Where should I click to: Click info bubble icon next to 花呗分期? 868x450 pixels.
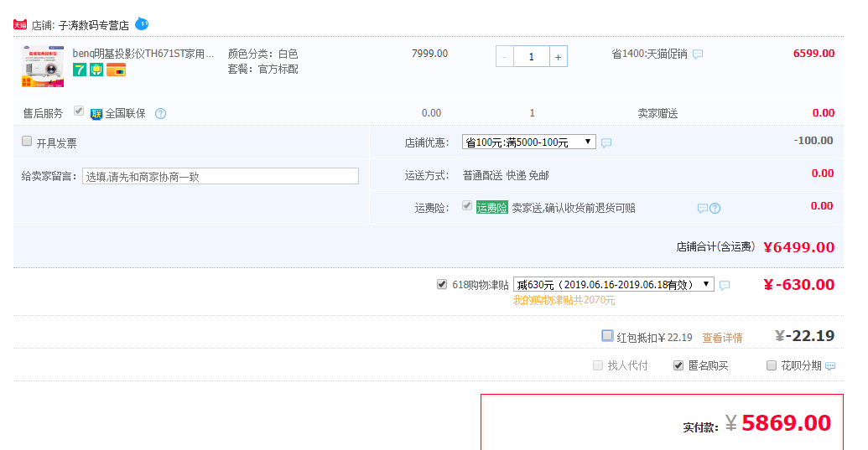[830, 366]
